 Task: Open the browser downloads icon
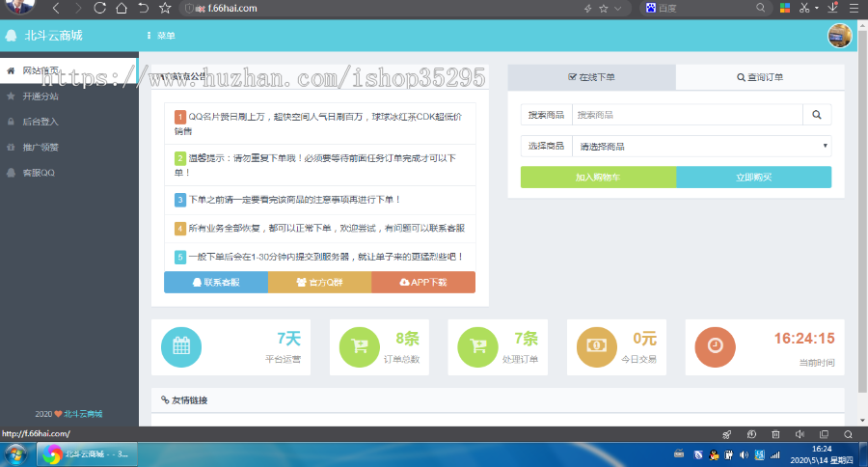[832, 7]
